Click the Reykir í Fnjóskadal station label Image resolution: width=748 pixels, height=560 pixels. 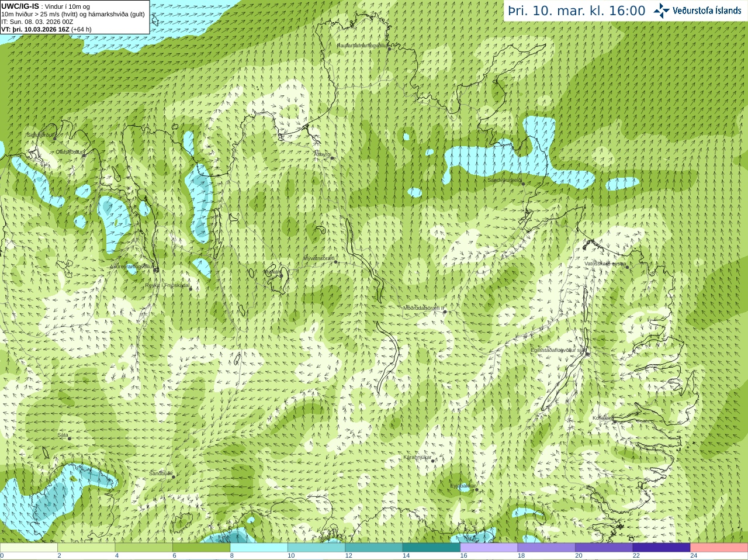167,285
